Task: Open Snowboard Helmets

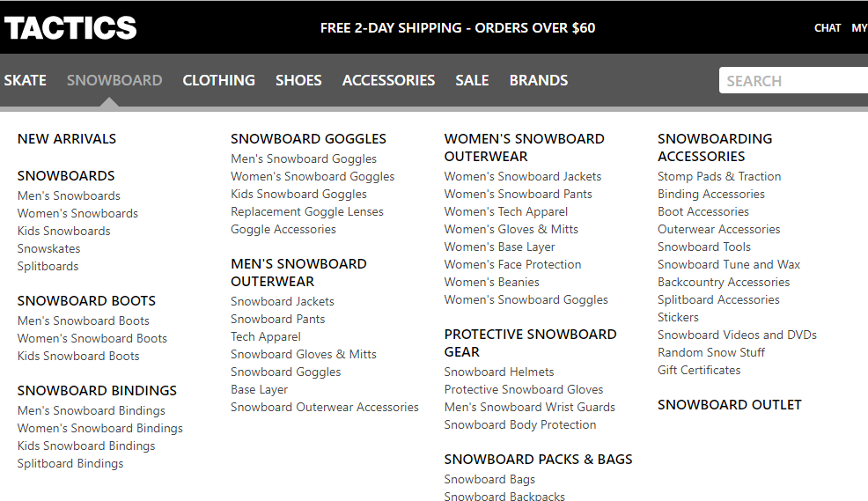Action: pyautogui.click(x=499, y=372)
